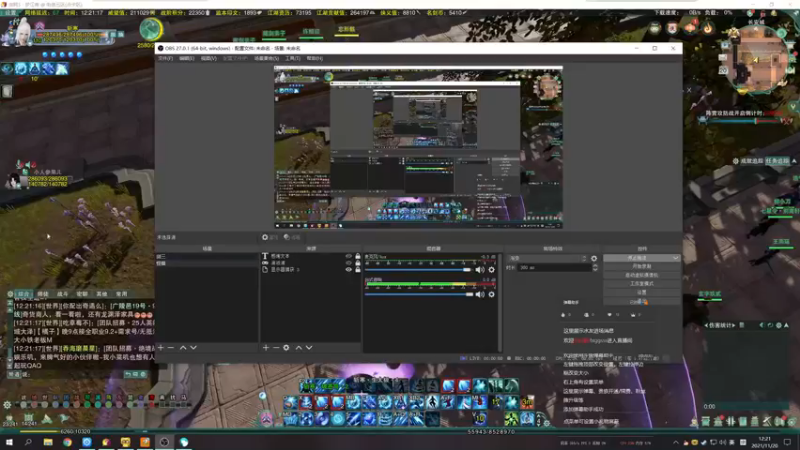Toggle visibility of the game capture source

[x=348, y=263]
